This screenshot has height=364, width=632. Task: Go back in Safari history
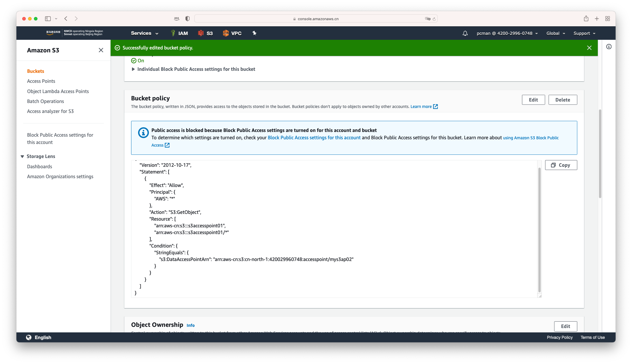66,19
